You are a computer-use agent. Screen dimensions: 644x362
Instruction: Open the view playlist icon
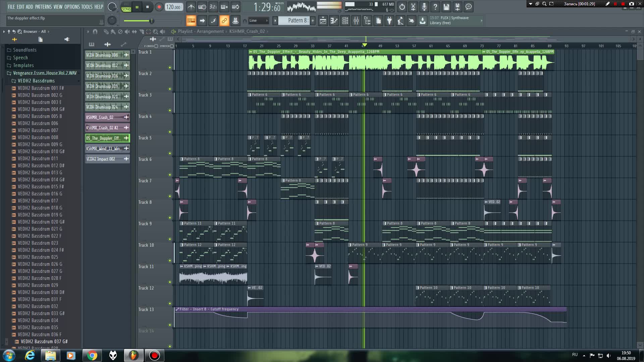coord(323,21)
